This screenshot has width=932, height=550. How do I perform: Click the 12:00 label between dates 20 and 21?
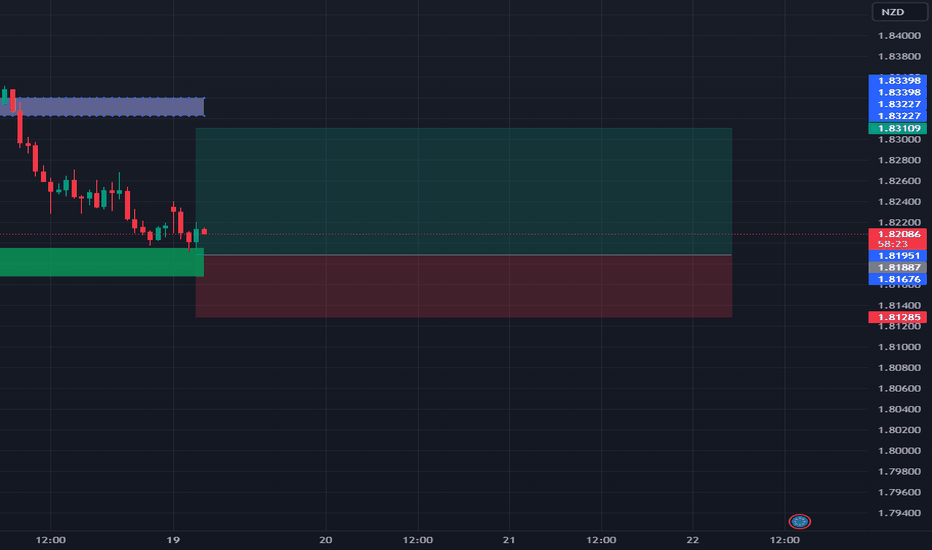(418, 540)
